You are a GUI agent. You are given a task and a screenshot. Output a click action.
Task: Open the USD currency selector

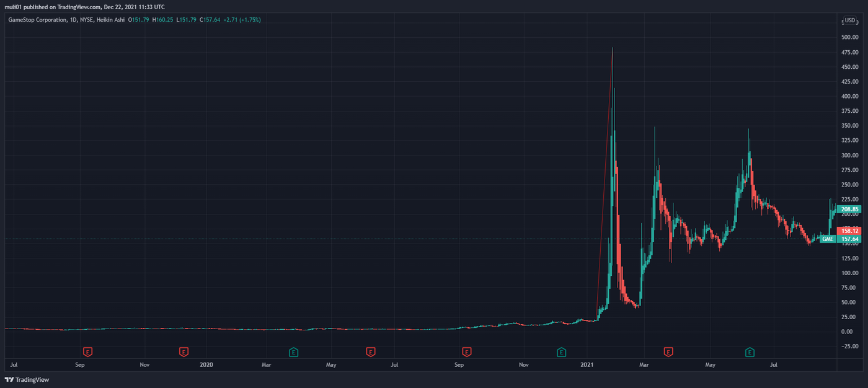coord(849,20)
